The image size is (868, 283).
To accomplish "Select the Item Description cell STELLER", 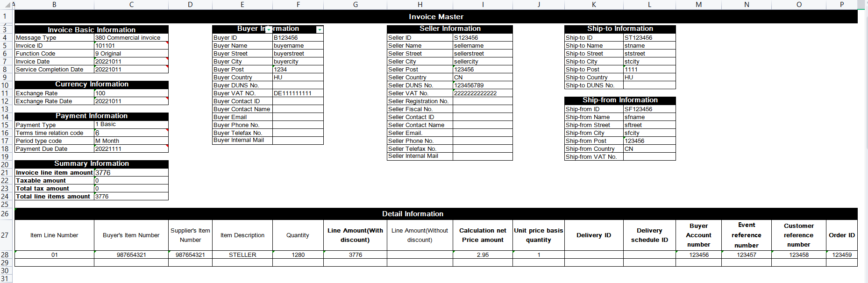I will coord(242,255).
